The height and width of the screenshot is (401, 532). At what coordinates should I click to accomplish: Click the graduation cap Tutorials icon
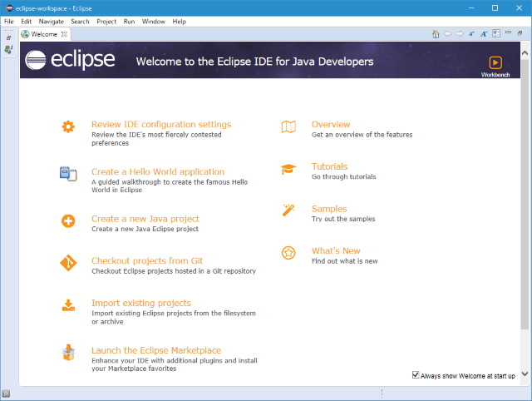(x=288, y=169)
